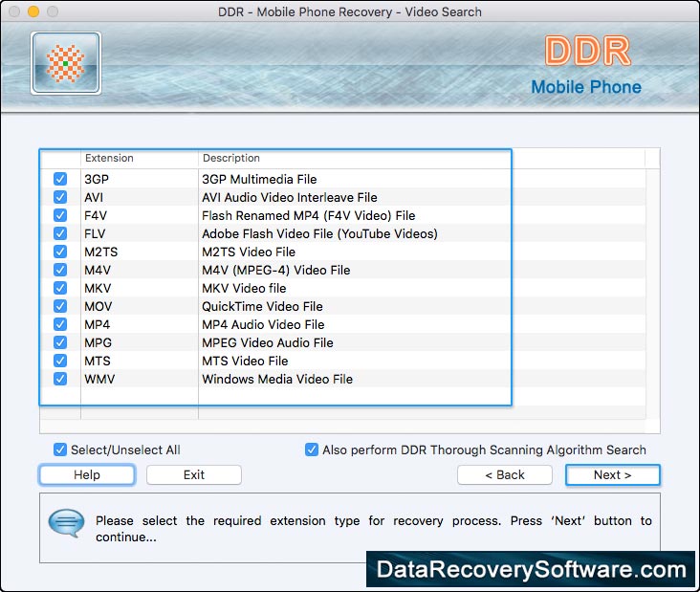
Task: Disable the M2TS extension checkbox
Action: click(x=60, y=252)
